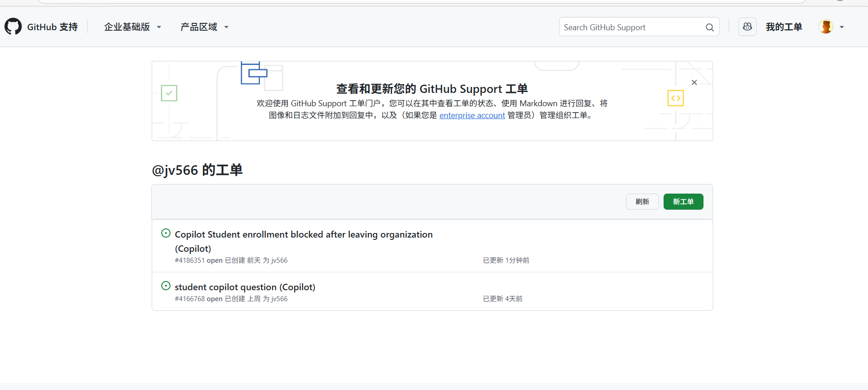Click the 已更新 4天前 timestamp
This screenshot has width=868, height=390.
503,299
